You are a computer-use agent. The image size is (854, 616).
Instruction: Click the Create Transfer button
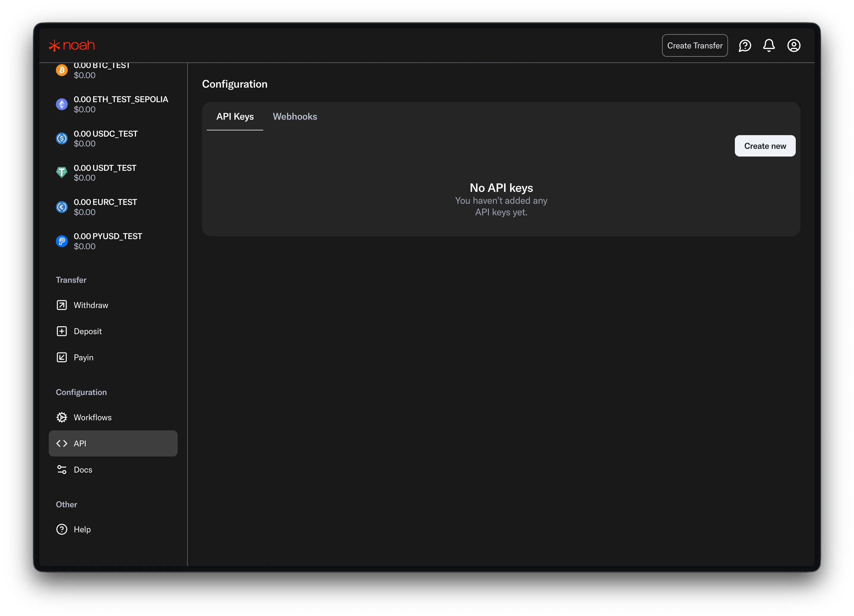click(x=695, y=45)
